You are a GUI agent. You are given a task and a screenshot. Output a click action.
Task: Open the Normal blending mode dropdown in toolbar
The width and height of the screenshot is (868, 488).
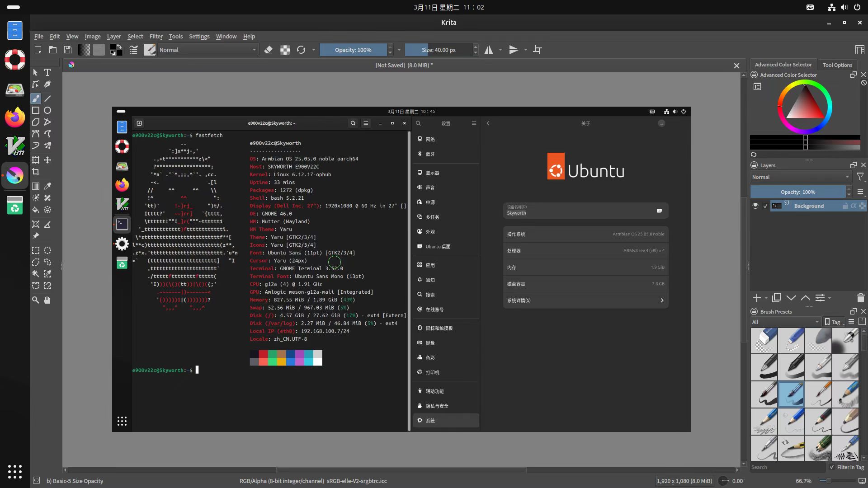[208, 50]
